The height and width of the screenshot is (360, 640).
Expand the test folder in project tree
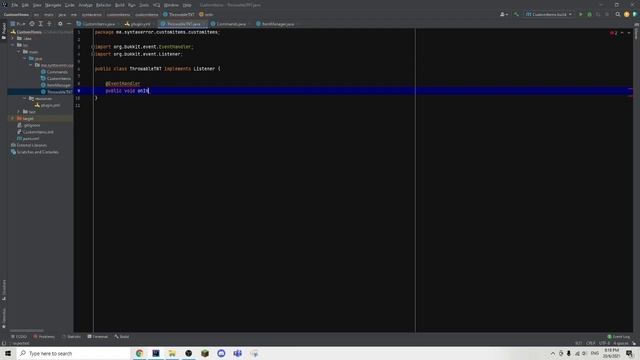(19, 112)
